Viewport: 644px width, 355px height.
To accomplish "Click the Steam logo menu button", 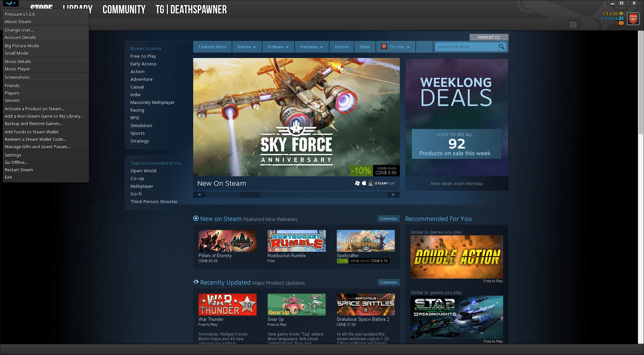I will pyautogui.click(x=11, y=3).
